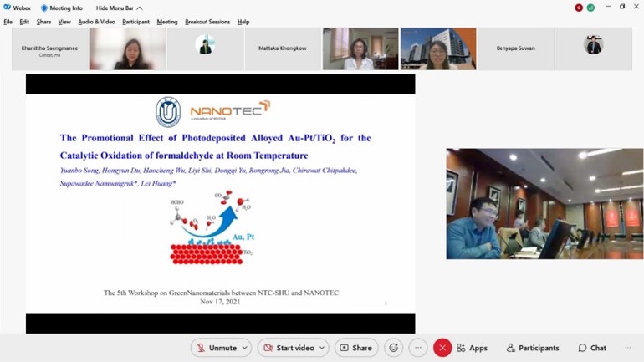Select Mattaka Khongkow participant tile
The image size is (644, 362).
coord(283,48)
